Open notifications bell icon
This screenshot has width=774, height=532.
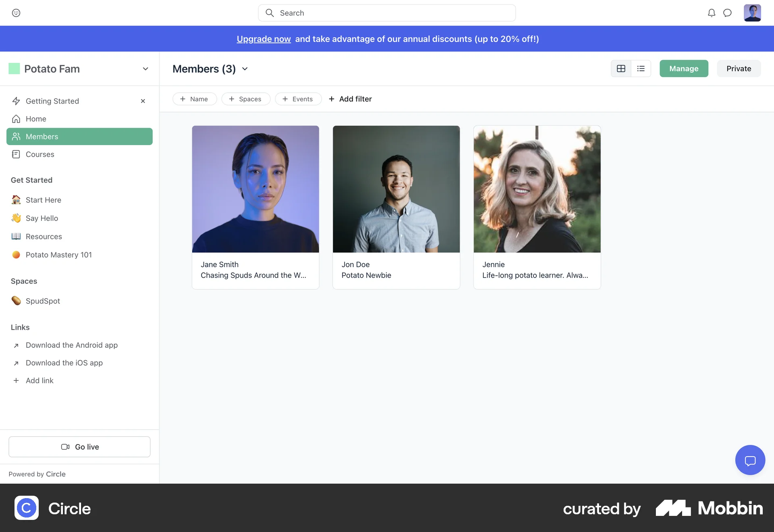pyautogui.click(x=712, y=12)
